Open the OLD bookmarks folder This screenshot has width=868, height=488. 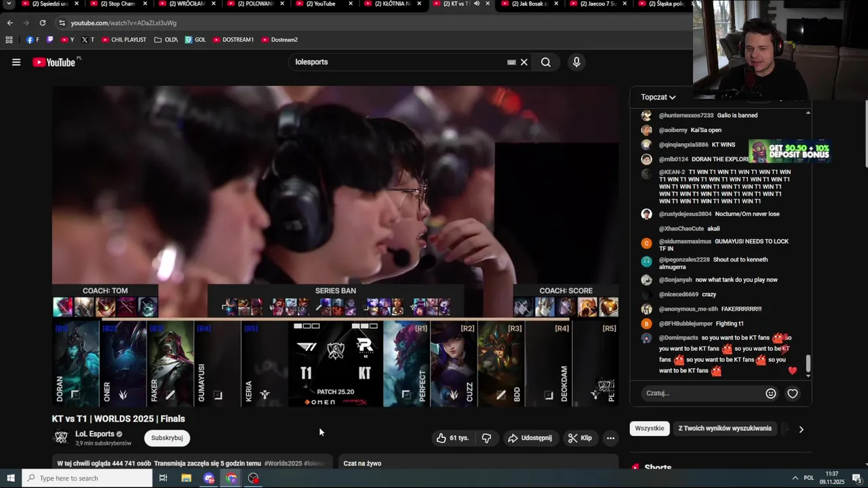[x=165, y=40]
